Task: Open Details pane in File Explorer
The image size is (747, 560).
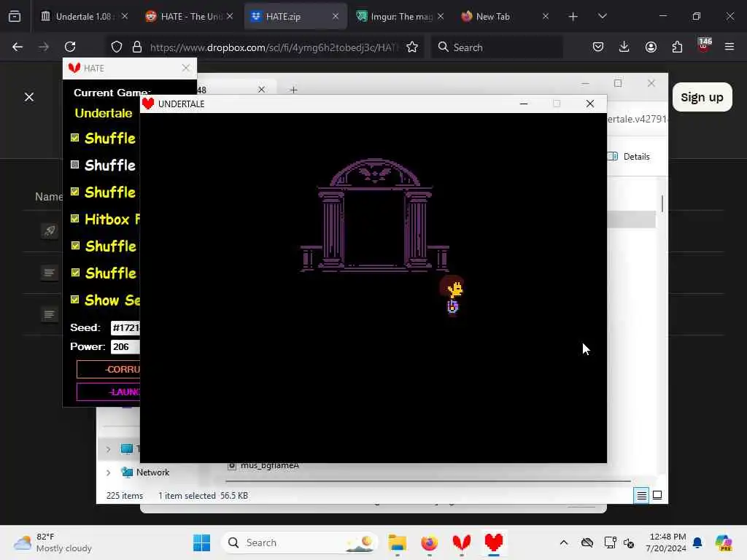Action: [x=629, y=156]
